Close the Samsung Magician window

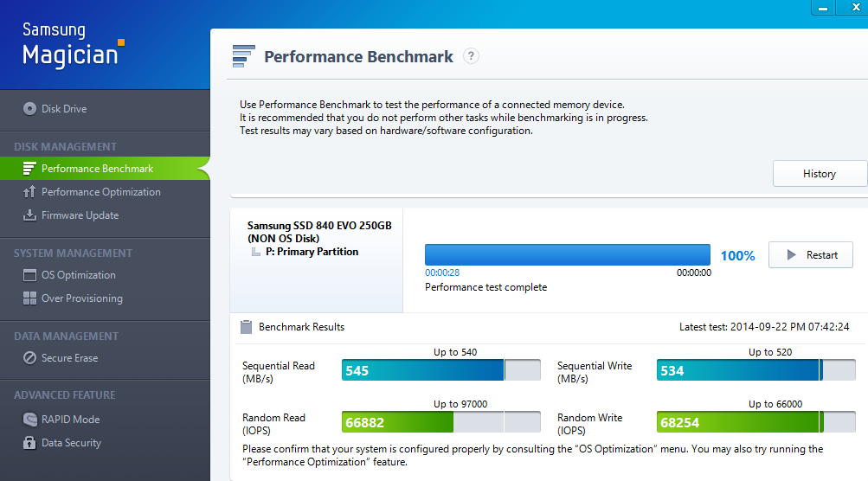click(854, 7)
